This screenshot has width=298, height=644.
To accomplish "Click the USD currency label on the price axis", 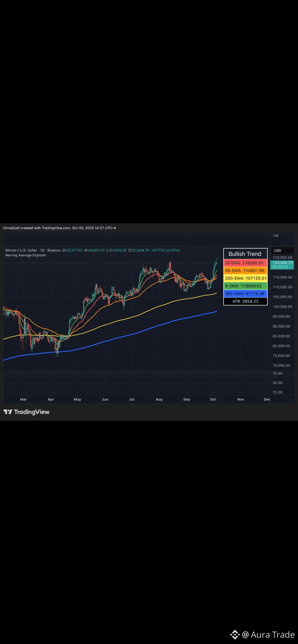I will click(283, 250).
